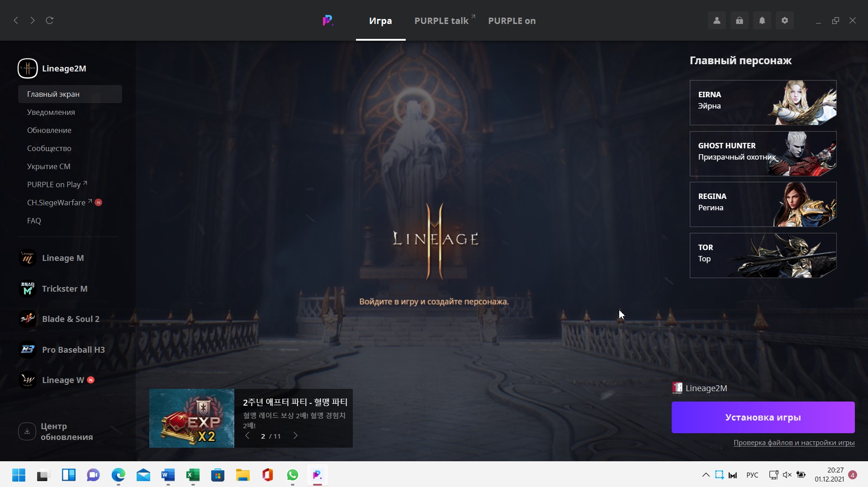
Task: Show hidden tray icons chevron
Action: (x=706, y=475)
